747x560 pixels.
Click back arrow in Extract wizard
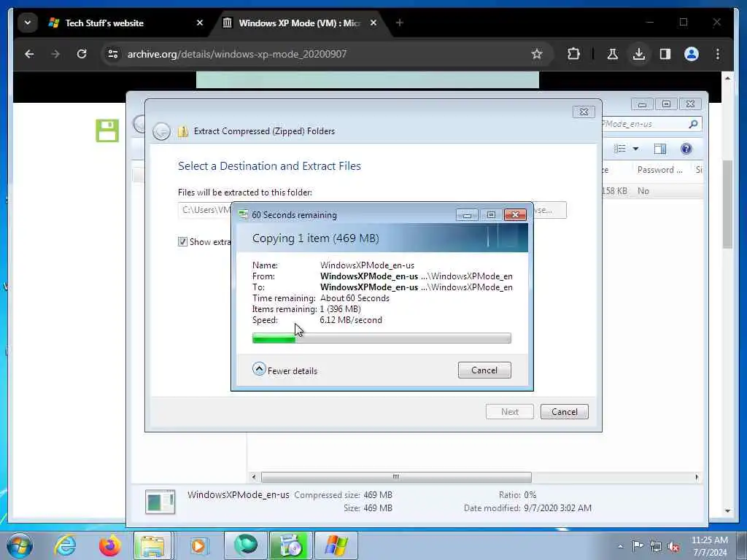pyautogui.click(x=161, y=131)
